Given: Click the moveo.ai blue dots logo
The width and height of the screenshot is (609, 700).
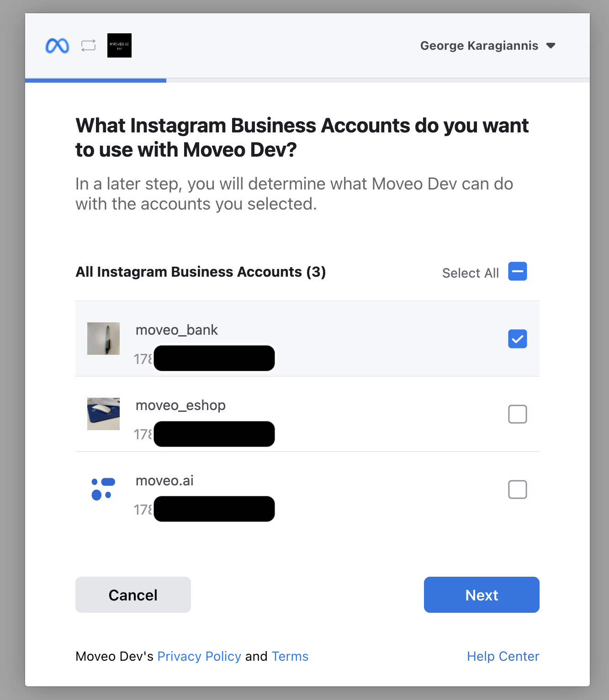Looking at the screenshot, I should point(103,489).
